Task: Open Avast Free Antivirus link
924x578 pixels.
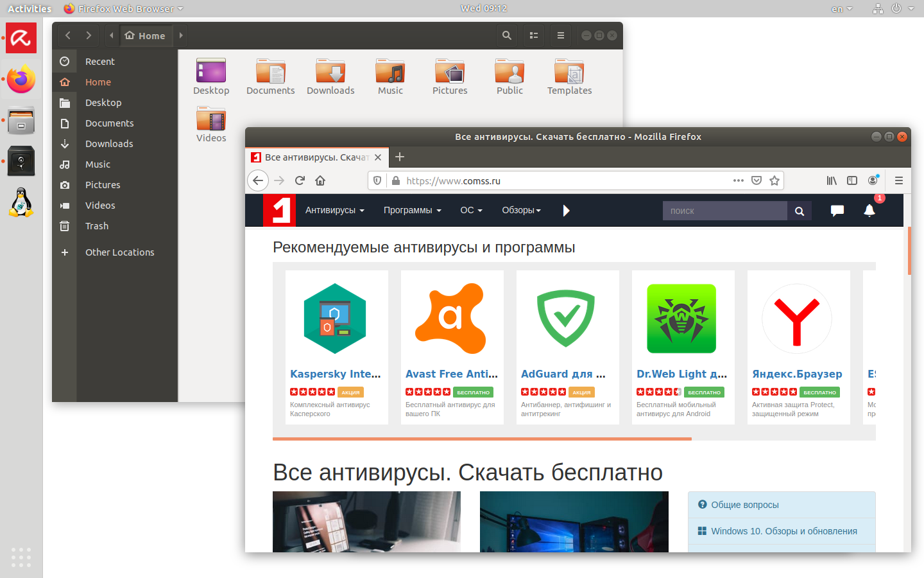Action: [x=452, y=374]
